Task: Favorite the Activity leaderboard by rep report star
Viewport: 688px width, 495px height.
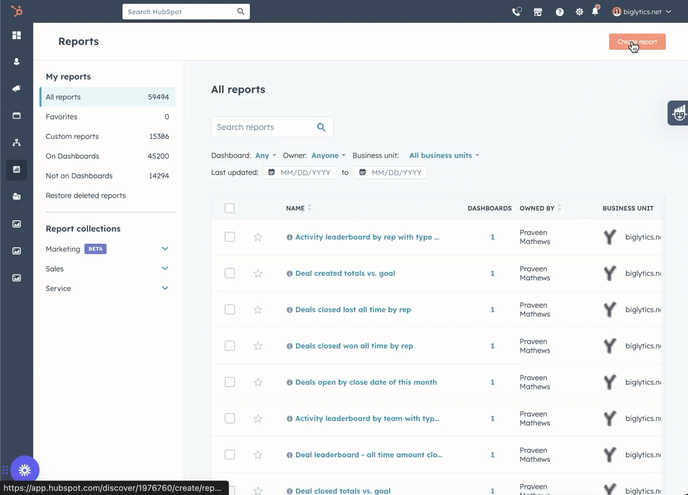Action: tap(258, 237)
